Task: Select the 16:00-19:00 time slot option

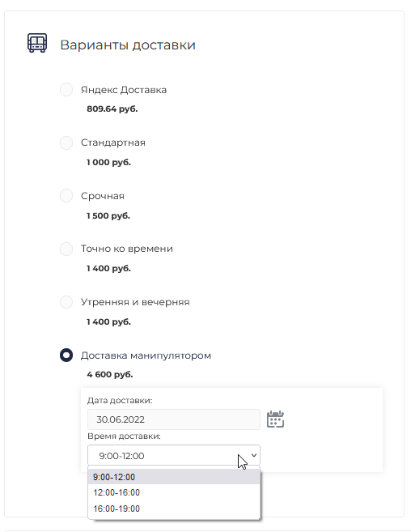Action: 174,509
